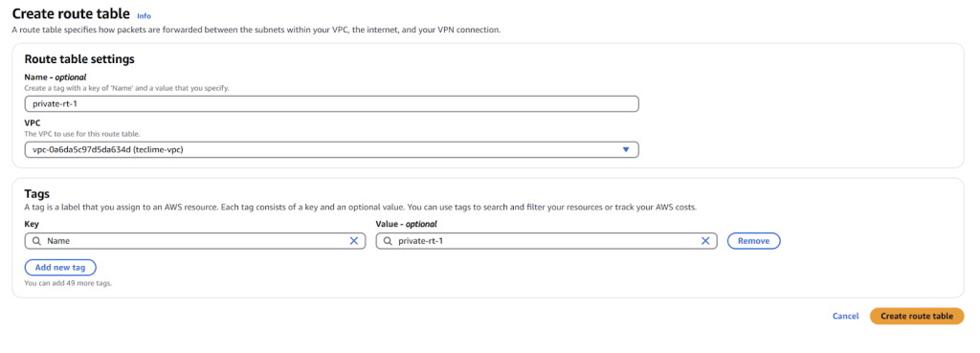Remove the Name tag
980x353 pixels.
pyautogui.click(x=753, y=240)
